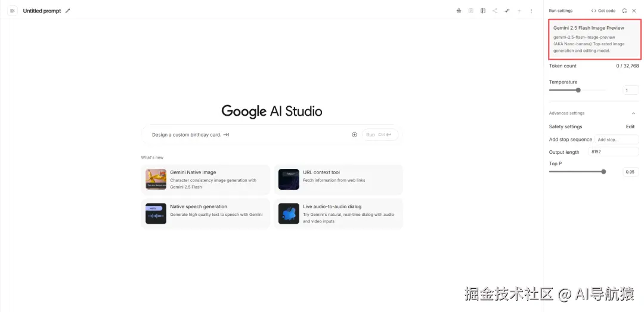Open the three-dot more options menu
644x312 pixels.
pyautogui.click(x=531, y=11)
